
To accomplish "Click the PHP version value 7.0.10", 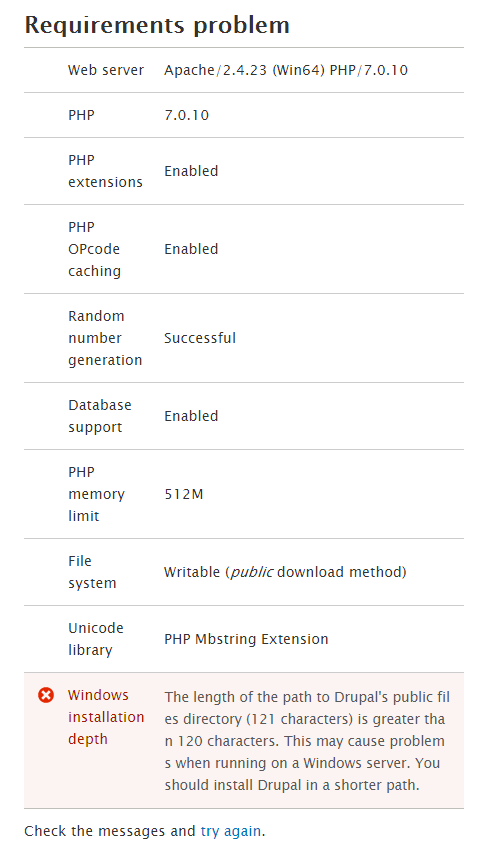I will coord(187,115).
